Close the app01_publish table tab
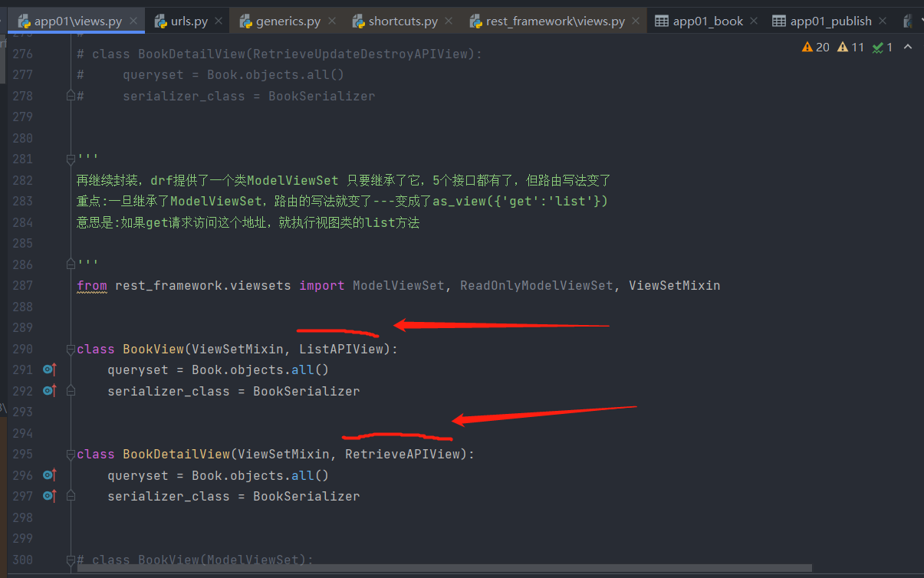Viewport: 924px width, 578px height. pos(883,21)
